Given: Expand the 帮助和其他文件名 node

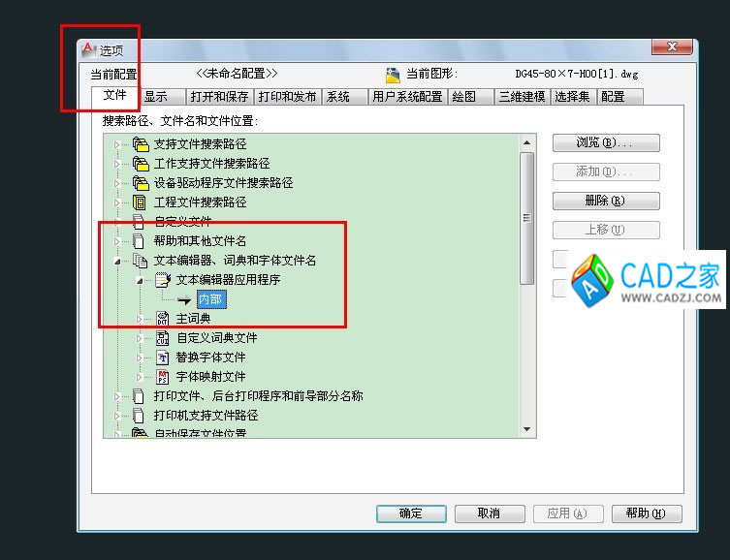Looking at the screenshot, I should [117, 241].
